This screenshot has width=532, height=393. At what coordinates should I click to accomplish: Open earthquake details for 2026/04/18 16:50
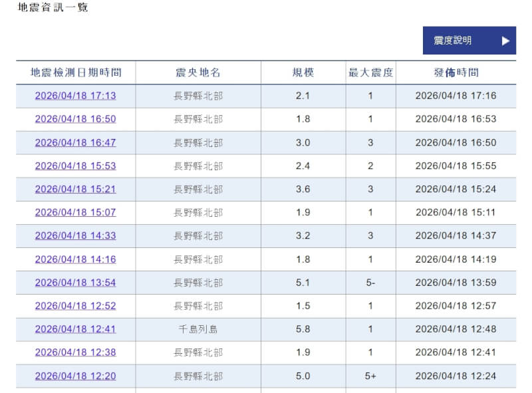[75, 119]
